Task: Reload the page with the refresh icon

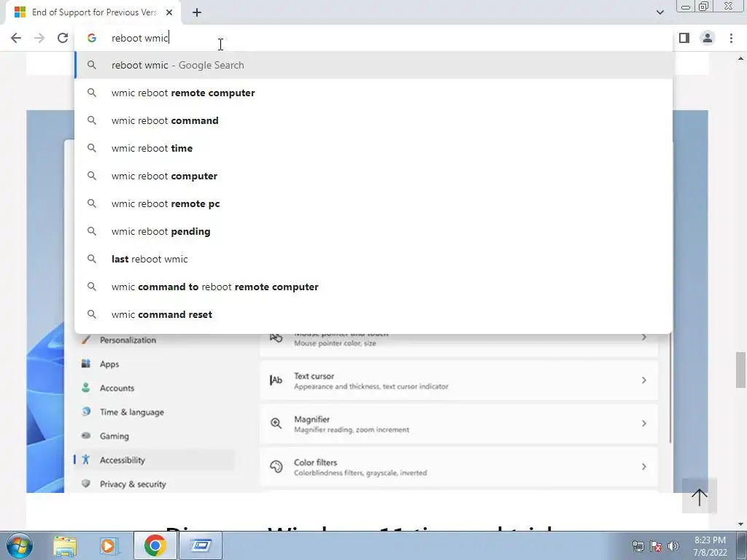Action: click(x=63, y=38)
